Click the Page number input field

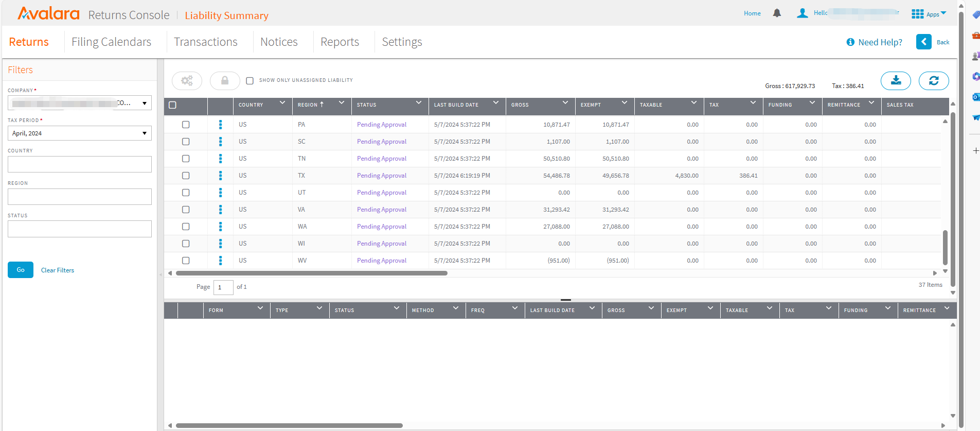click(223, 287)
